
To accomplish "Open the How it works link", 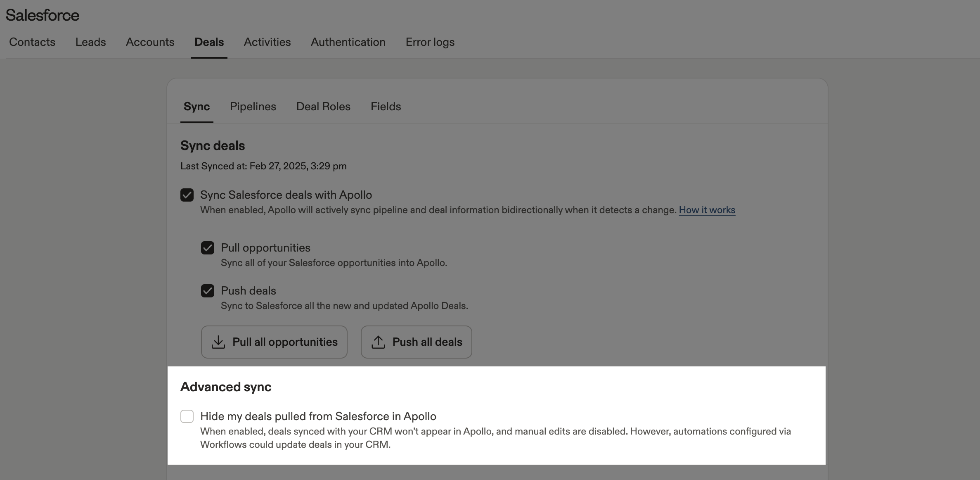I will click(x=707, y=210).
